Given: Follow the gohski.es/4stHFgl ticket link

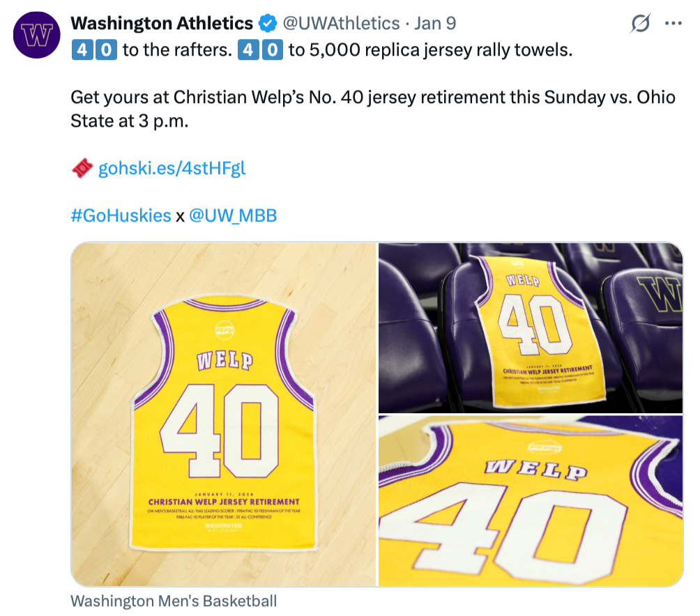Looking at the screenshot, I should point(172,169).
